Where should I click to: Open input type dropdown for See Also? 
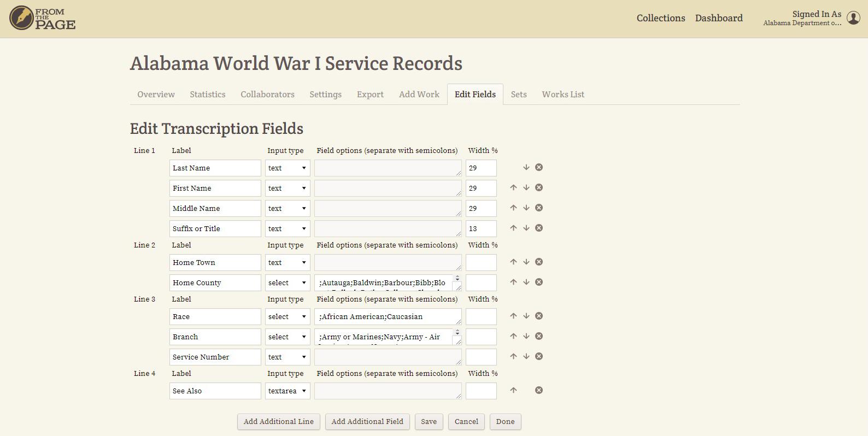coord(288,391)
